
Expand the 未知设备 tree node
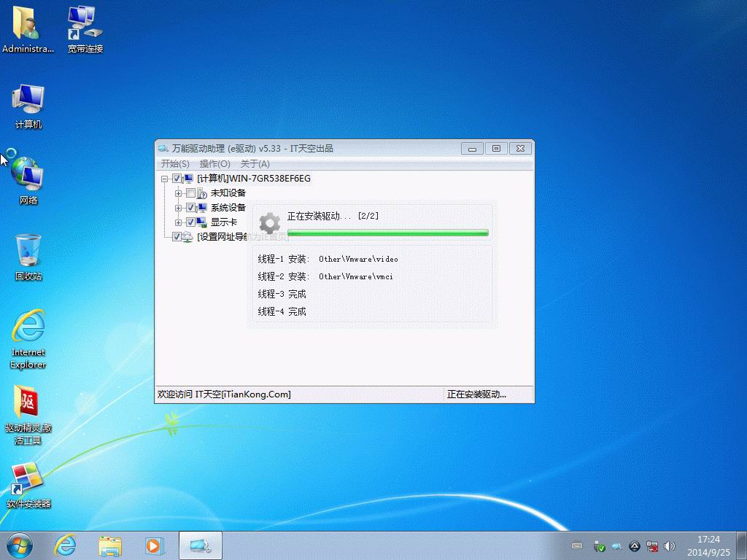point(178,193)
